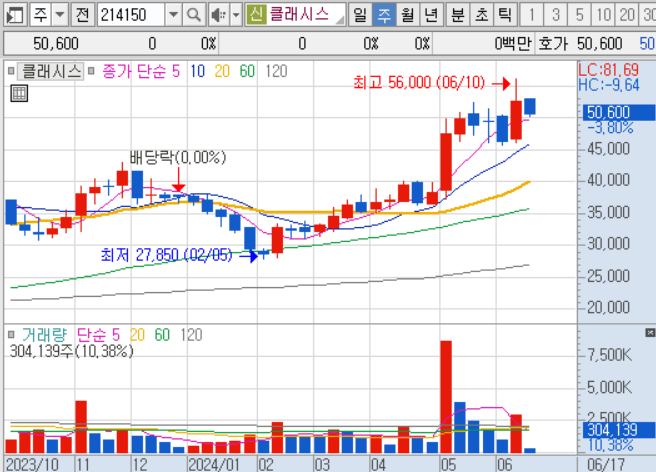Click the volume 20 average label

137,335
